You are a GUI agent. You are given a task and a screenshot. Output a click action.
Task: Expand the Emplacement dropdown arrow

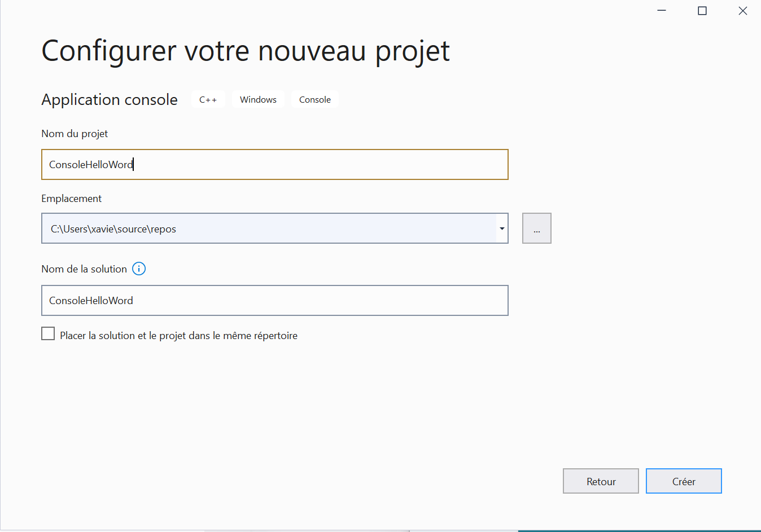[502, 228]
